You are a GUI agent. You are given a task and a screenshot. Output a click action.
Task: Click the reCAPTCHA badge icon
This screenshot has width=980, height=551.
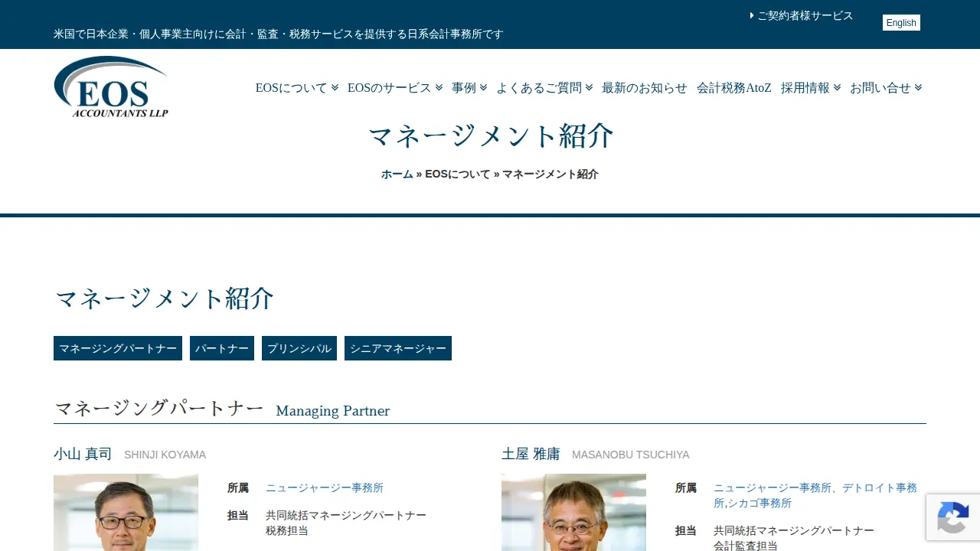click(x=953, y=517)
